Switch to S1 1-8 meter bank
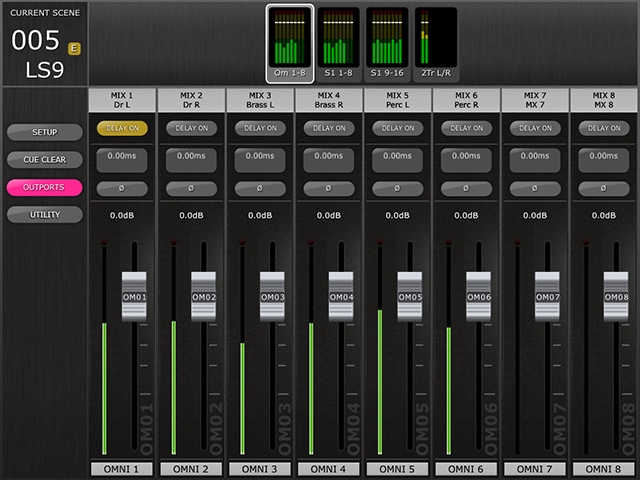Screen dimensions: 640x480 [338, 44]
